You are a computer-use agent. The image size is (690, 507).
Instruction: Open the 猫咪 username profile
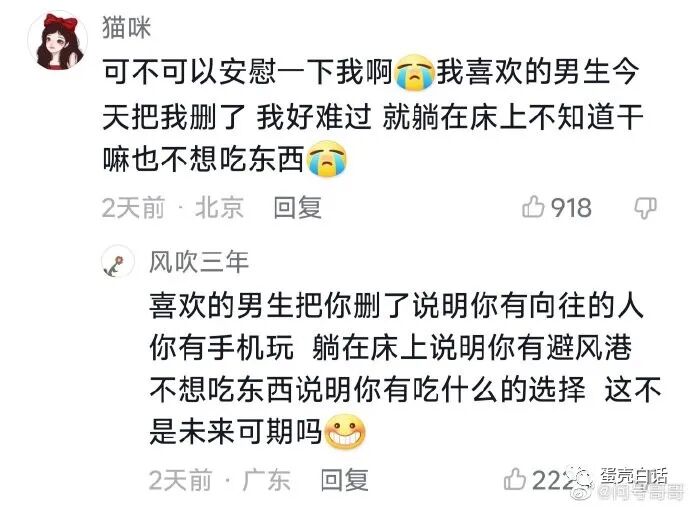127,27
